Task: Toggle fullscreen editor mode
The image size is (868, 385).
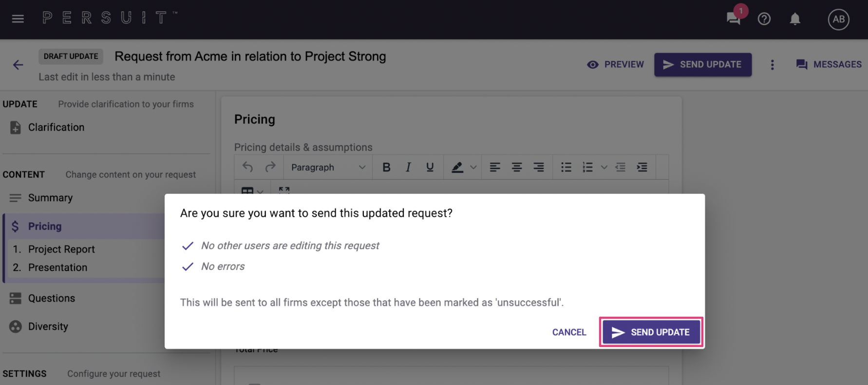Action: [284, 190]
